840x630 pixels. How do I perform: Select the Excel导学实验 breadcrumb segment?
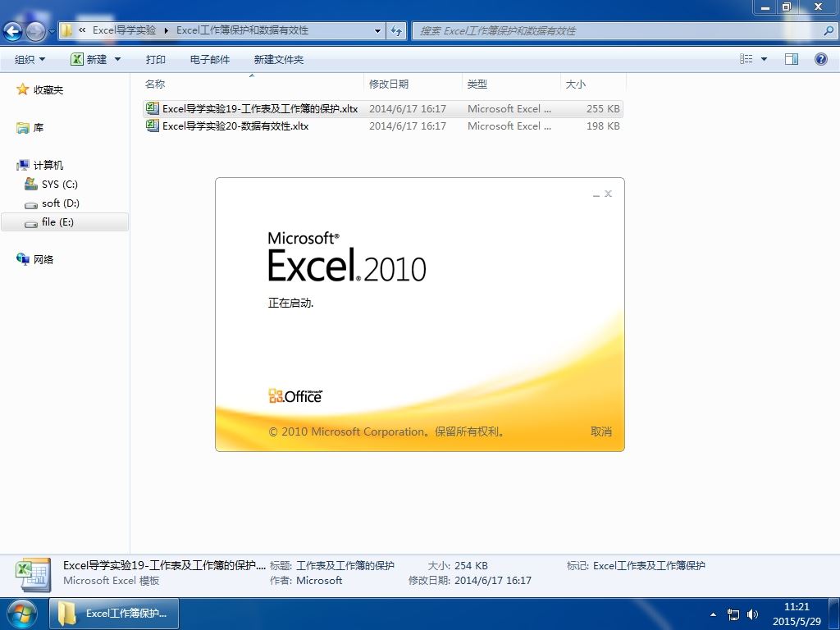124,30
